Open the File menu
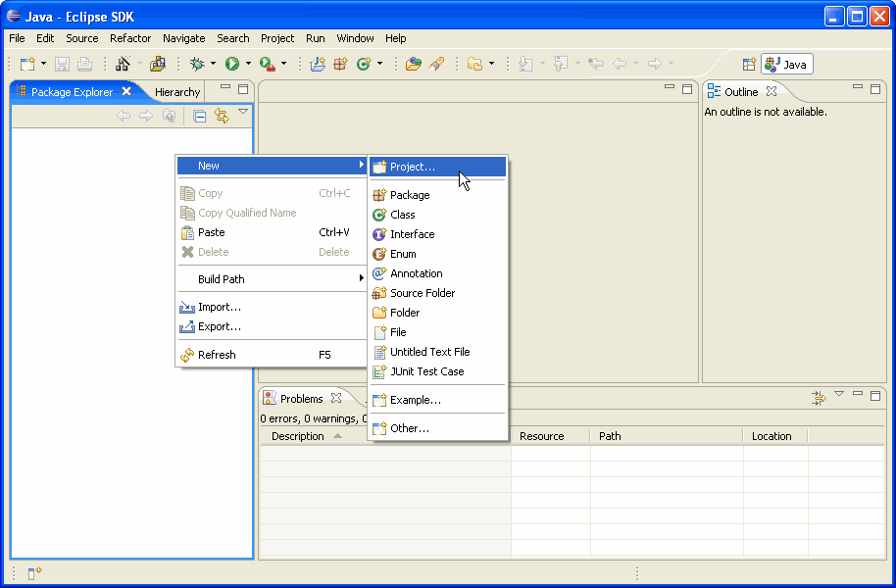 pos(17,38)
